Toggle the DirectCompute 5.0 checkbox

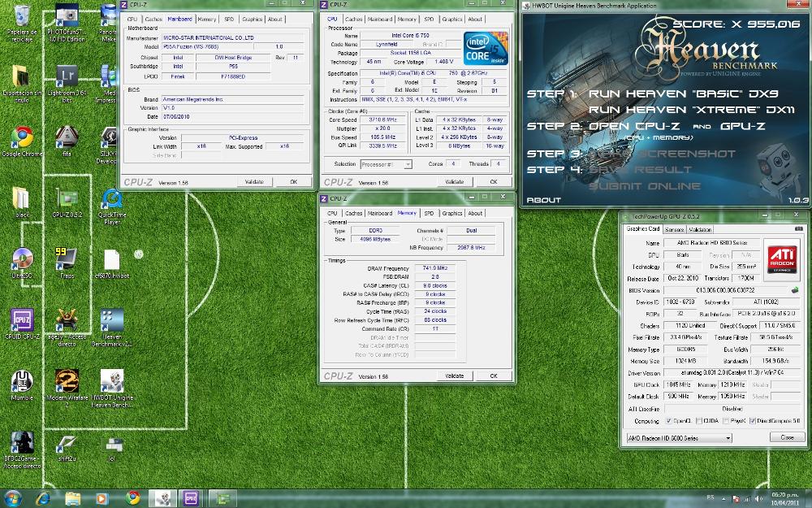click(x=753, y=421)
